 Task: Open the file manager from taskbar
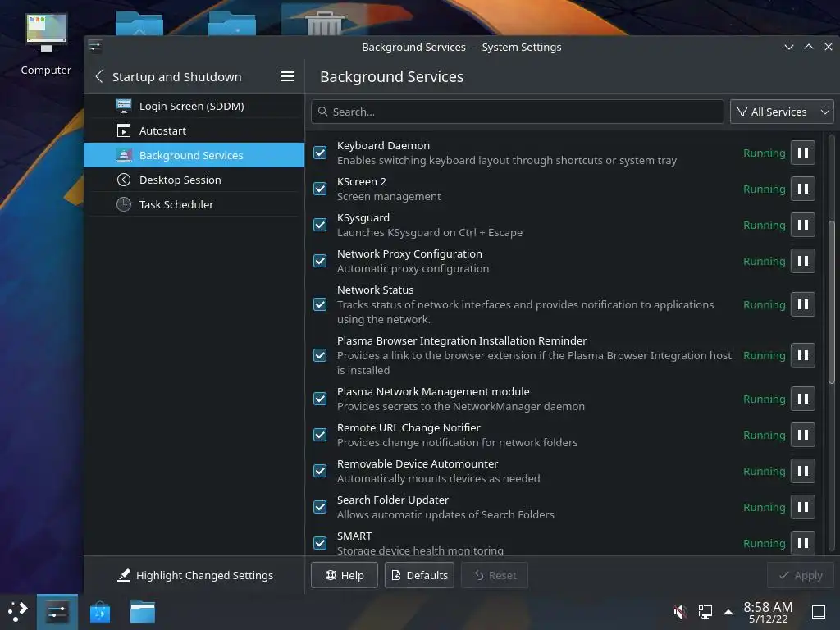143,612
